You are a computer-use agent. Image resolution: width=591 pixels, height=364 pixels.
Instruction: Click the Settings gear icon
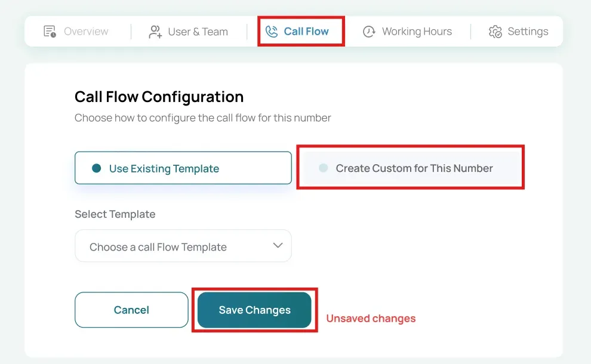pyautogui.click(x=495, y=32)
